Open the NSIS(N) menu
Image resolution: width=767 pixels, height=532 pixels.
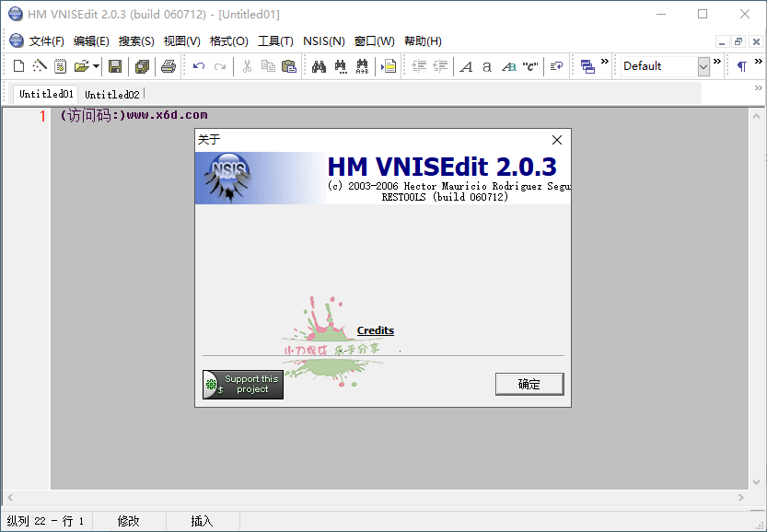coord(323,40)
